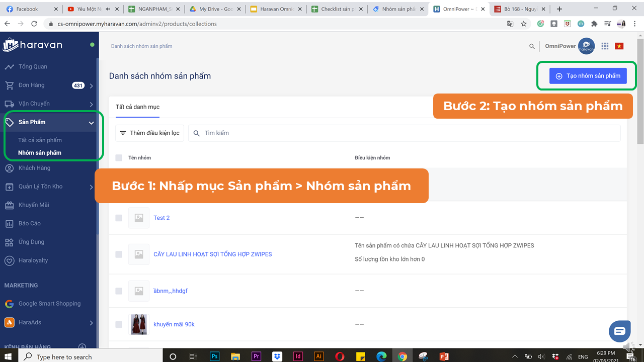This screenshot has height=362, width=644.
Task: Open Nhóm sản phẩm submenu item
Action: click(x=40, y=153)
